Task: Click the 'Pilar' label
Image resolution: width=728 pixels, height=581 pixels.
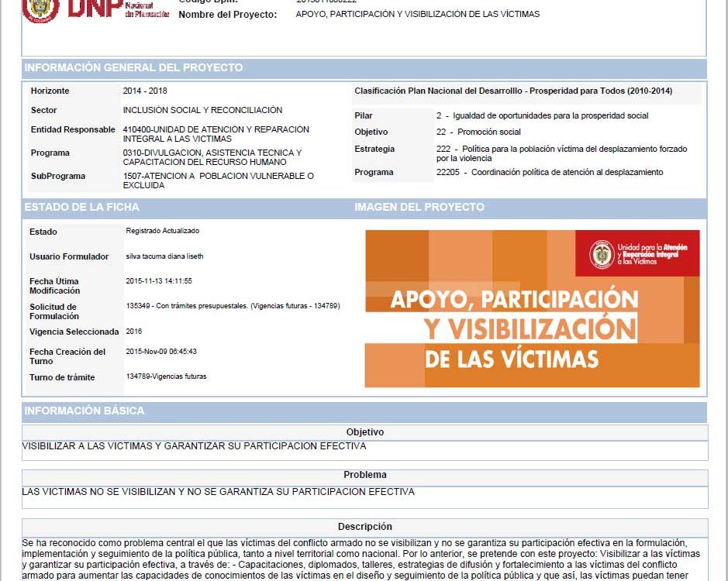Action: [x=364, y=115]
